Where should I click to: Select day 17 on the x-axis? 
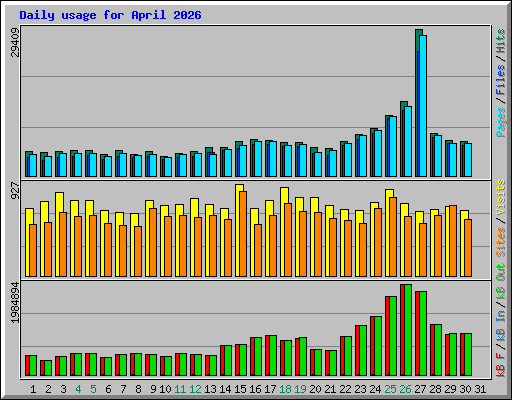[270, 389]
